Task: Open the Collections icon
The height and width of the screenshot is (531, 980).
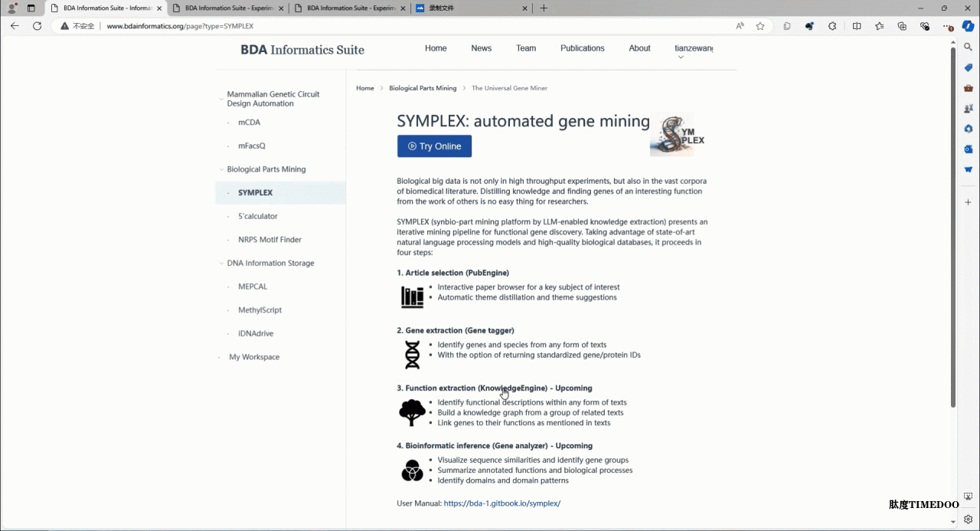Action: click(x=902, y=25)
